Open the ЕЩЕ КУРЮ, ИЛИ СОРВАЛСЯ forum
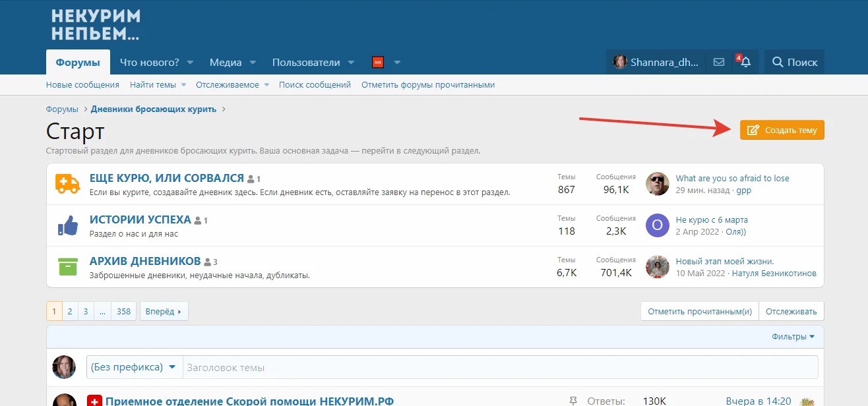 pos(166,179)
